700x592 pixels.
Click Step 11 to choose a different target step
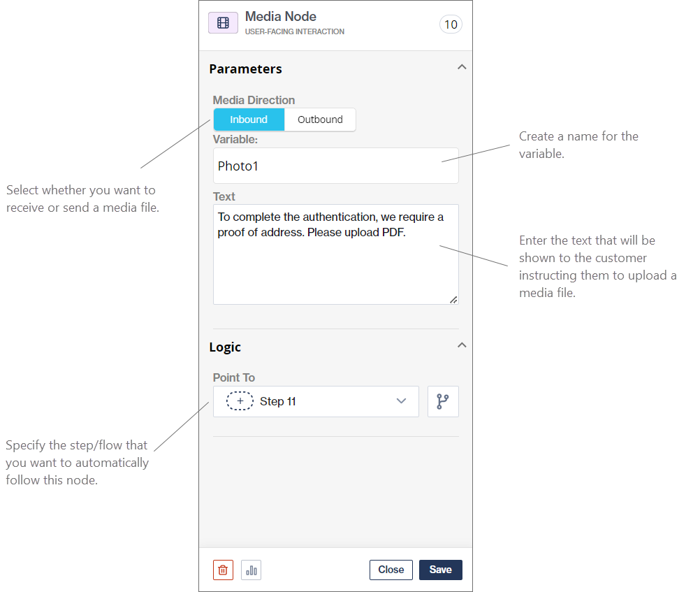click(x=278, y=400)
